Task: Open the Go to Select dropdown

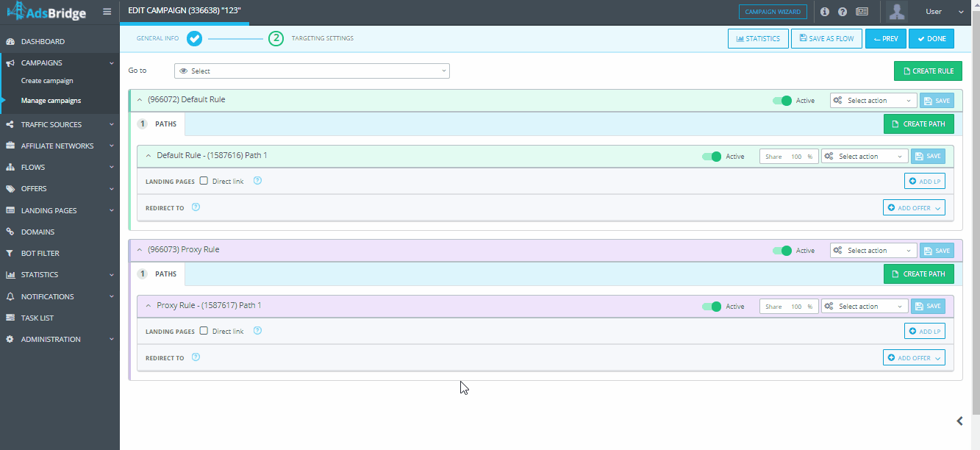Action: (312, 71)
